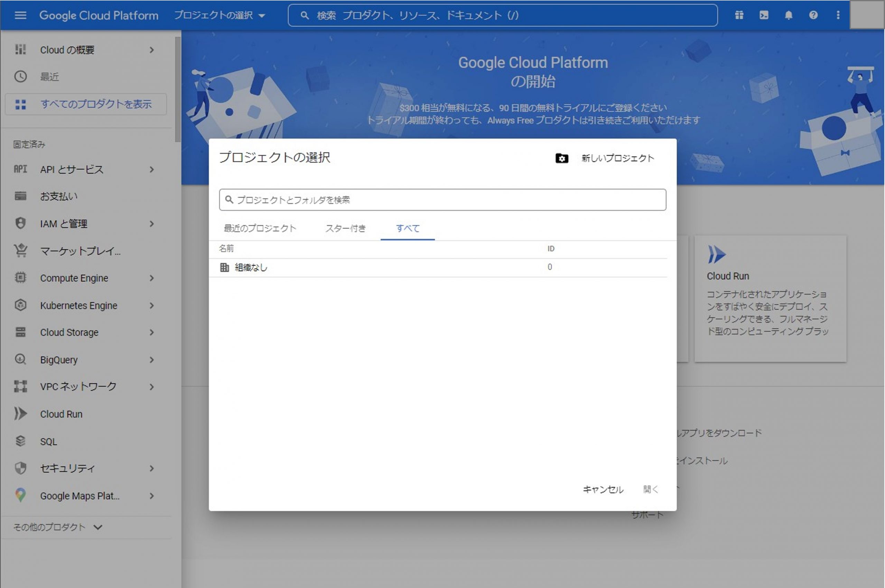Click the ID column header
The image size is (885, 588).
551,249
